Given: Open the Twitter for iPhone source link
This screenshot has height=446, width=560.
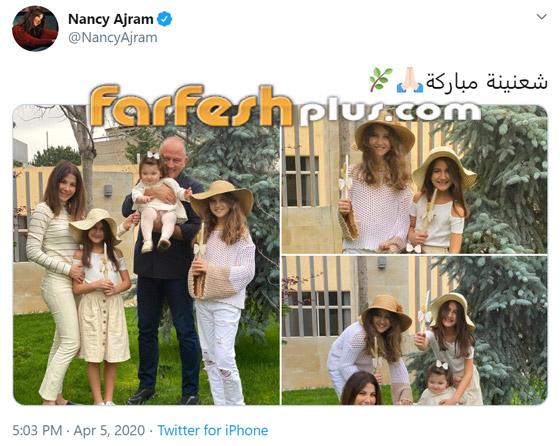Looking at the screenshot, I should coord(213,430).
